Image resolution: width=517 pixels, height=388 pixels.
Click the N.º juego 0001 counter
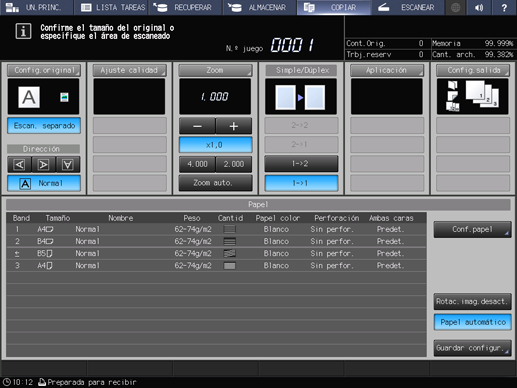pos(292,45)
